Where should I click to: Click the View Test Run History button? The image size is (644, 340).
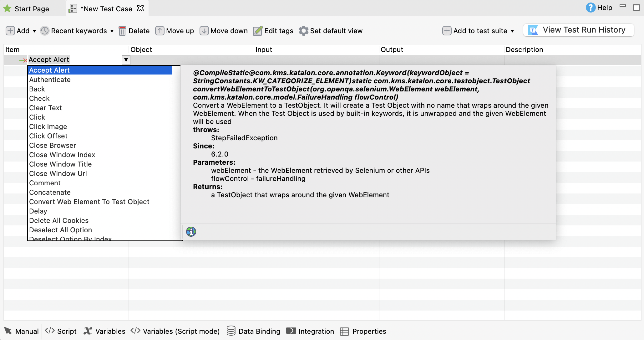click(x=578, y=30)
